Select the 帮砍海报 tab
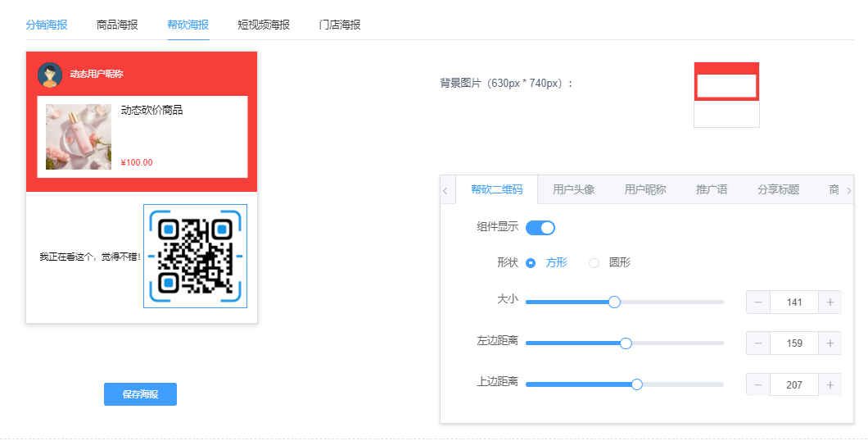868x441 pixels. (x=188, y=25)
